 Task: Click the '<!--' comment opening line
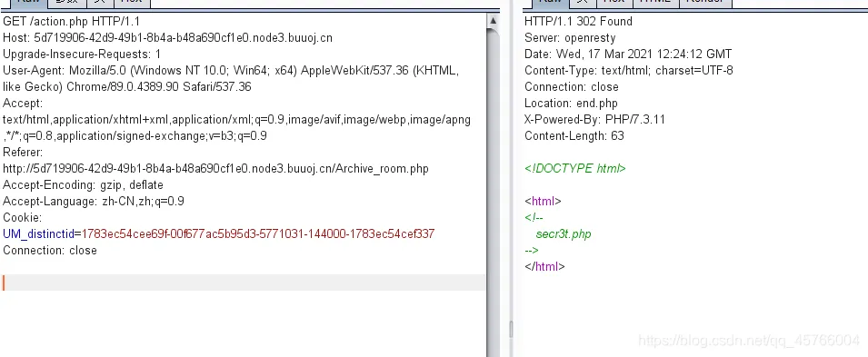click(534, 217)
